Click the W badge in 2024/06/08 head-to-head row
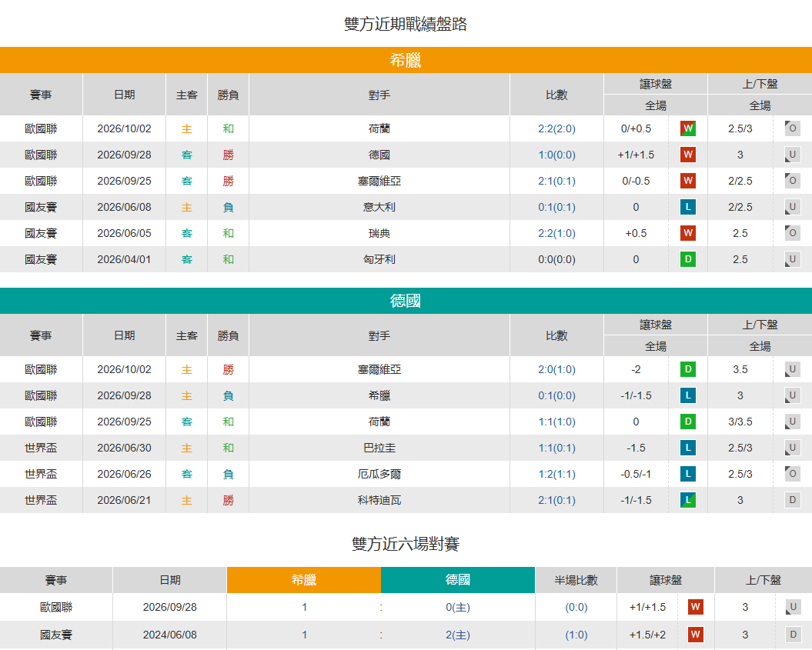This screenshot has height=650, width=812. [696, 635]
